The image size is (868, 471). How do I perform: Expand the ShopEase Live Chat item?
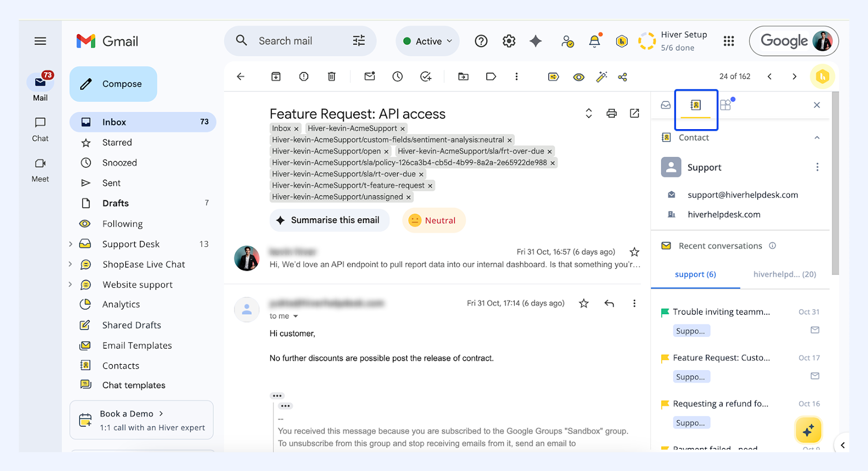pos(71,264)
